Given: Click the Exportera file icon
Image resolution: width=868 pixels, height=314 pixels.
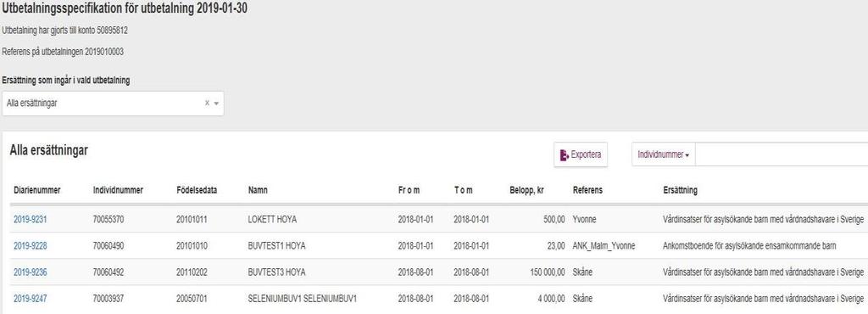Looking at the screenshot, I should point(564,154).
